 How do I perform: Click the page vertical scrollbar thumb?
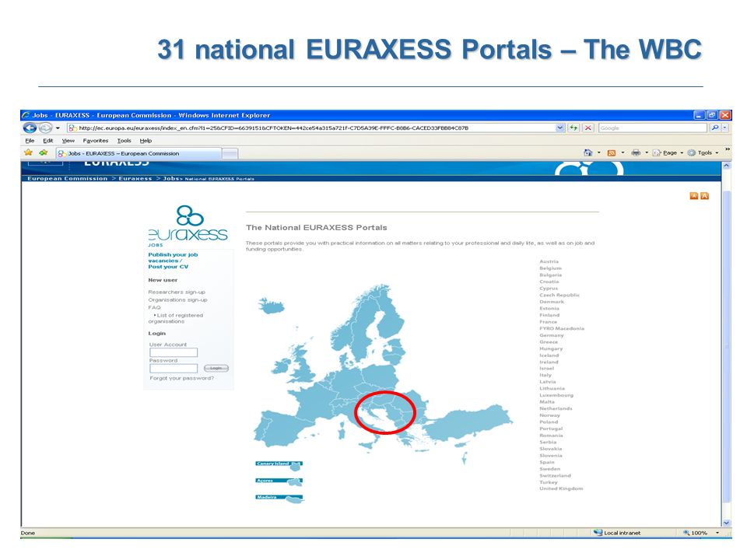click(x=727, y=345)
